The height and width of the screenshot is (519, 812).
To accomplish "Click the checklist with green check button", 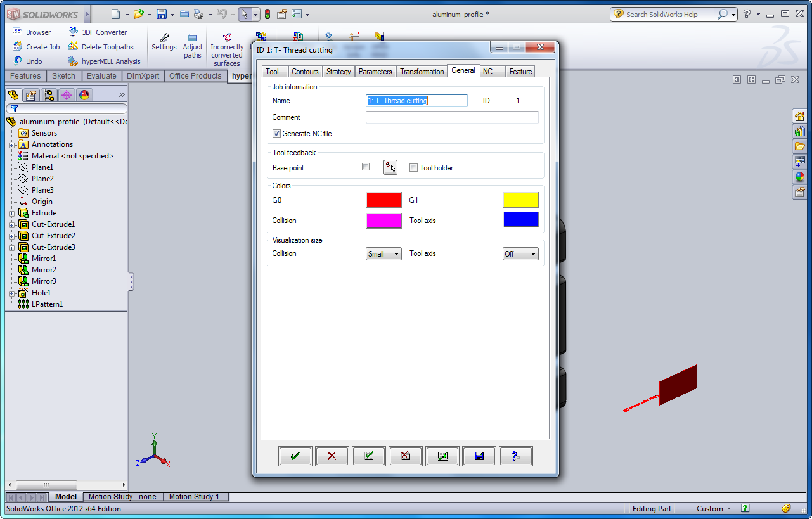I will (369, 456).
